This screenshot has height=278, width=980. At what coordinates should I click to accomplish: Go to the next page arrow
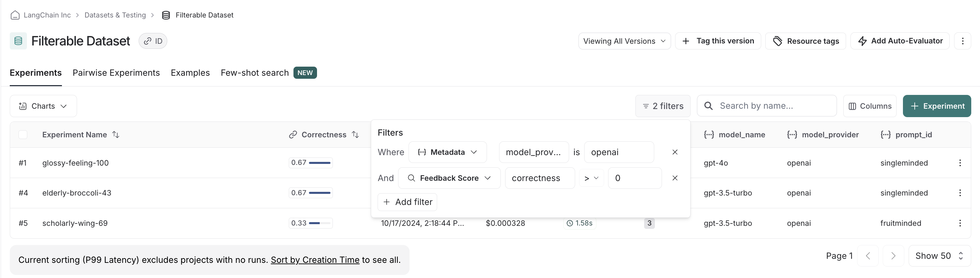tap(893, 256)
